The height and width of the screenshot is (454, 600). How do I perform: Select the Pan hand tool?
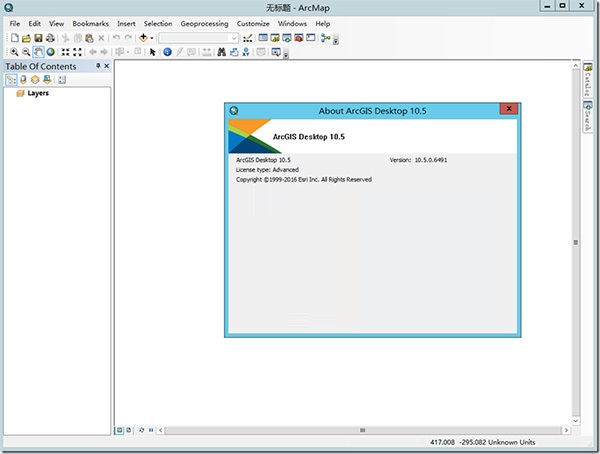38,52
